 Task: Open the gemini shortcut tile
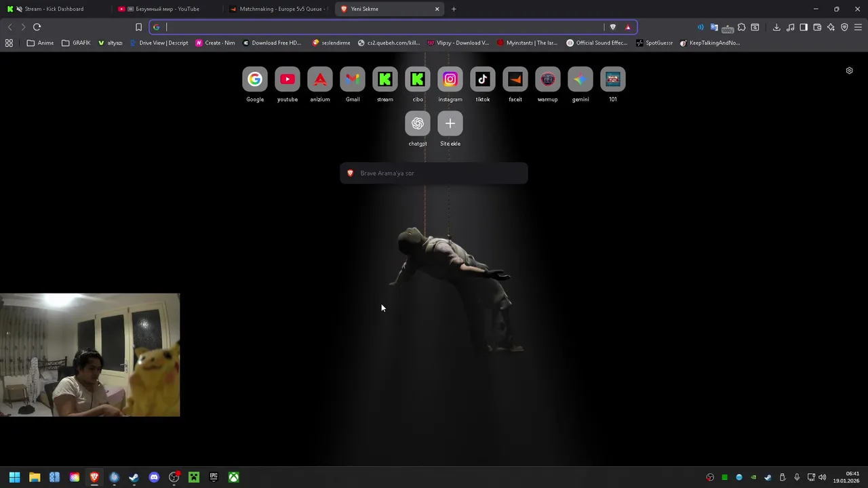(580, 79)
